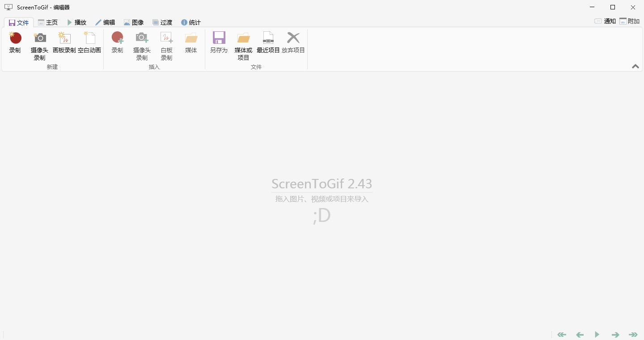Select the 编辑 ribbon tab

coord(105,22)
